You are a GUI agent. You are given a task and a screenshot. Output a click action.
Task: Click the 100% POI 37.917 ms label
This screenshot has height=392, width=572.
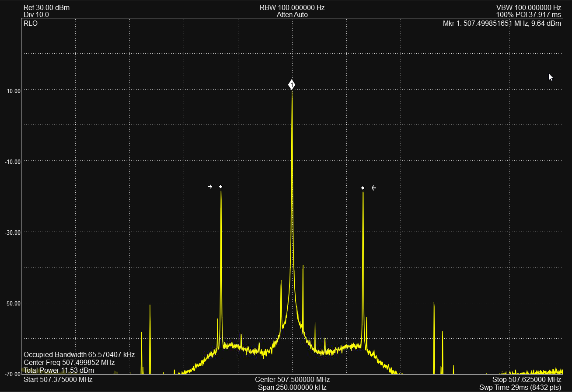click(x=528, y=14)
